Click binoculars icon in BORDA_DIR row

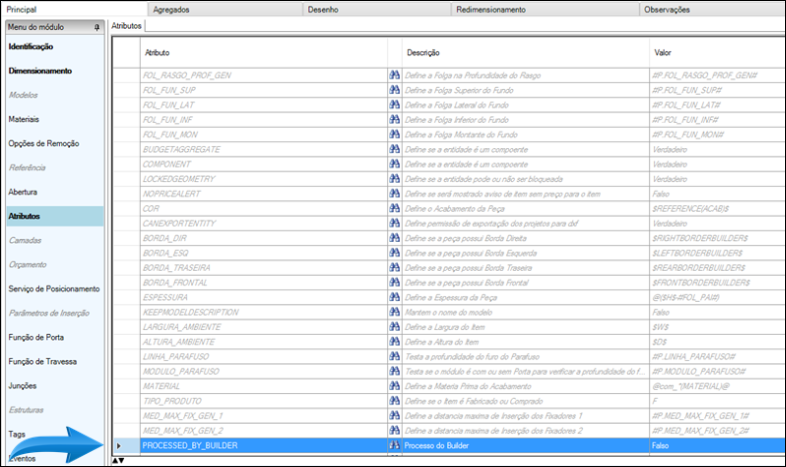pos(395,238)
